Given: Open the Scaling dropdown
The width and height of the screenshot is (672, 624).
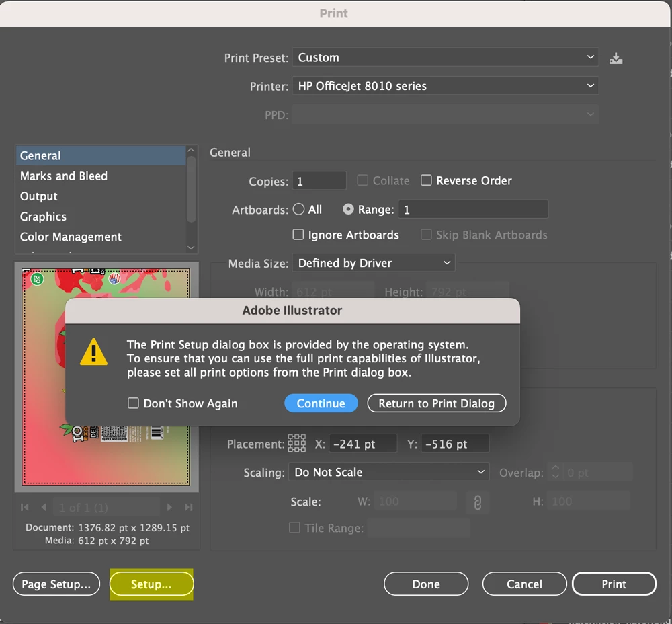Looking at the screenshot, I should [x=388, y=472].
